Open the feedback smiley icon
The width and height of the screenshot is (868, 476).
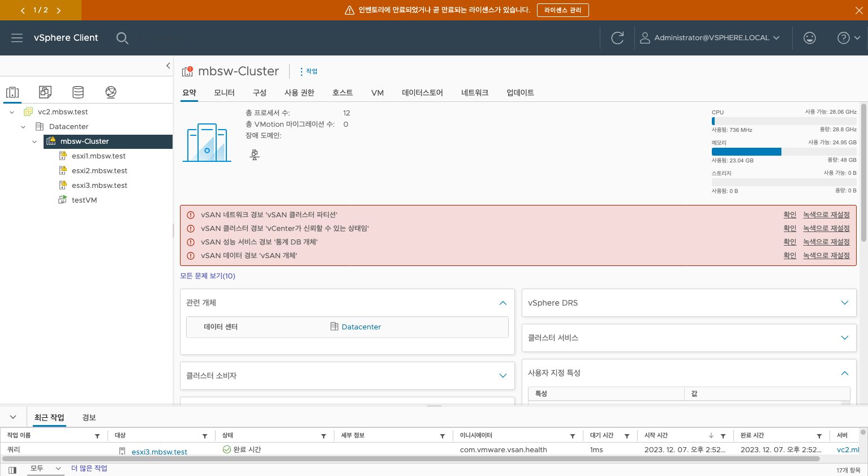pyautogui.click(x=810, y=38)
